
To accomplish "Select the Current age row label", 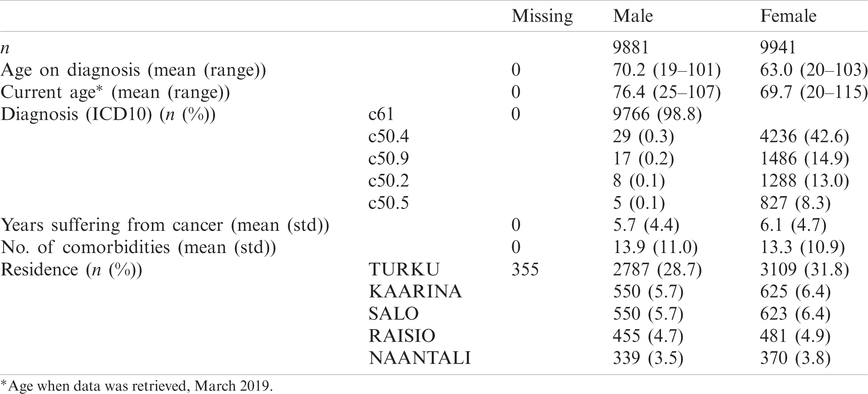I will tap(115, 92).
